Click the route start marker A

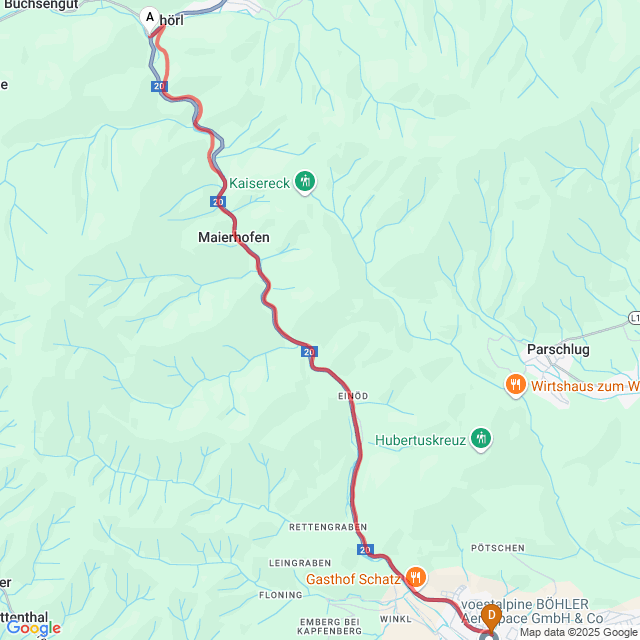pos(150,19)
